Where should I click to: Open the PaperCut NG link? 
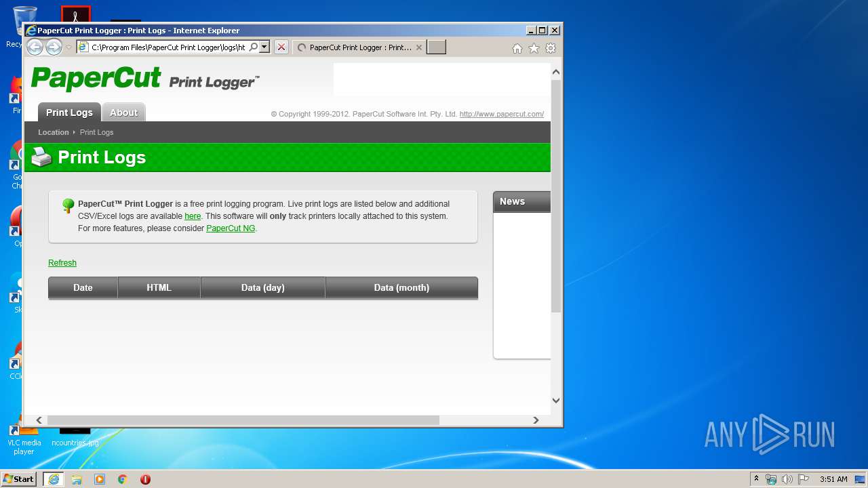pos(231,228)
